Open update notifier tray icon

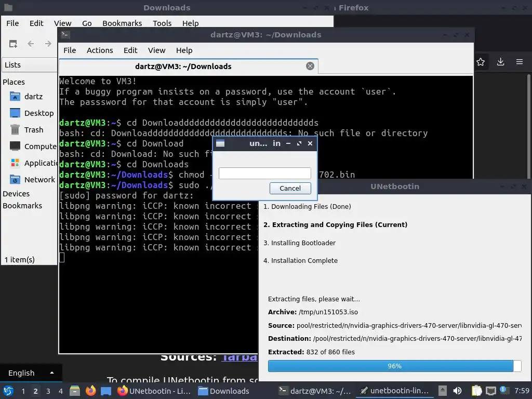(504, 391)
